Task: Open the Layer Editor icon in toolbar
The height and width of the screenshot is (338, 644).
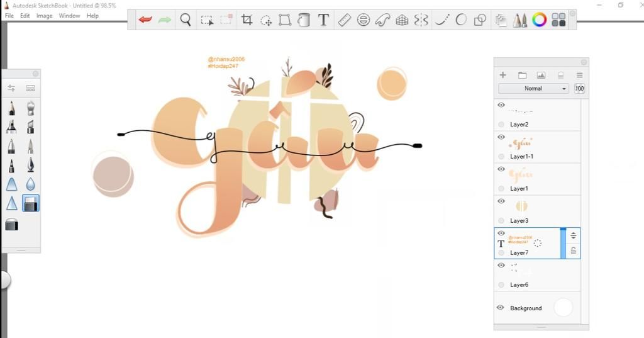Action: [500, 20]
